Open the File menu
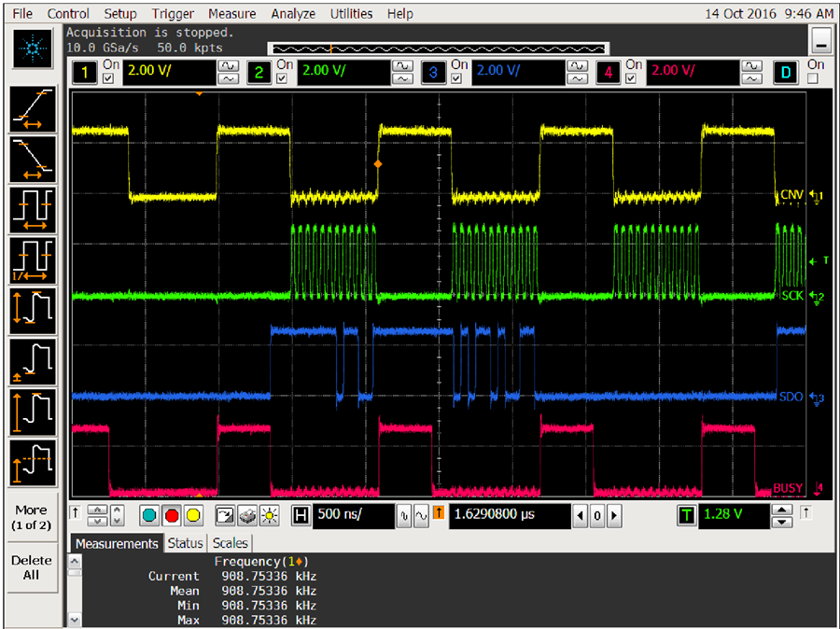The image size is (840, 629). tap(22, 13)
